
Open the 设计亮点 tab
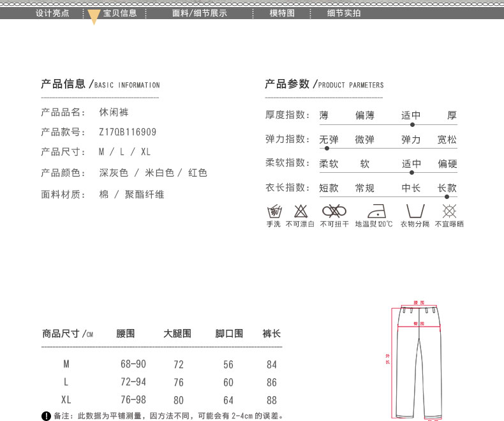pyautogui.click(x=52, y=13)
